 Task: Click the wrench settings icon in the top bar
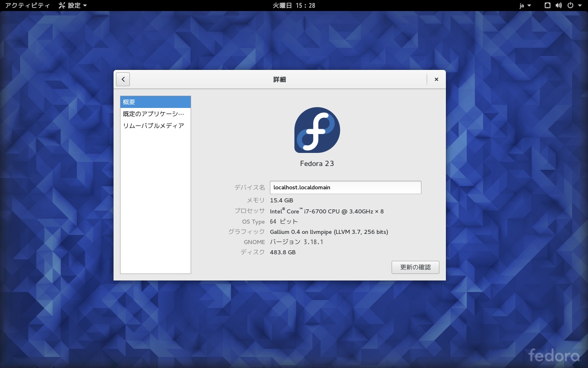coord(62,5)
